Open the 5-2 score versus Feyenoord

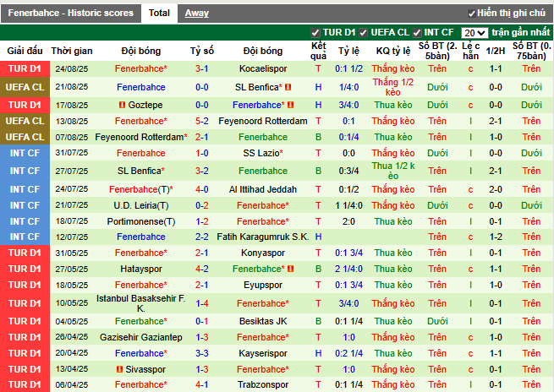(202, 121)
